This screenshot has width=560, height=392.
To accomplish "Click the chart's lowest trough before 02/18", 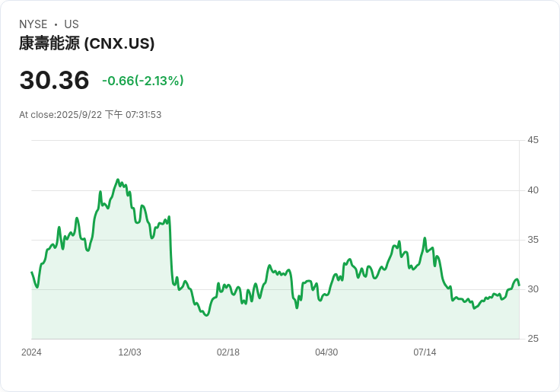I will [x=206, y=315].
